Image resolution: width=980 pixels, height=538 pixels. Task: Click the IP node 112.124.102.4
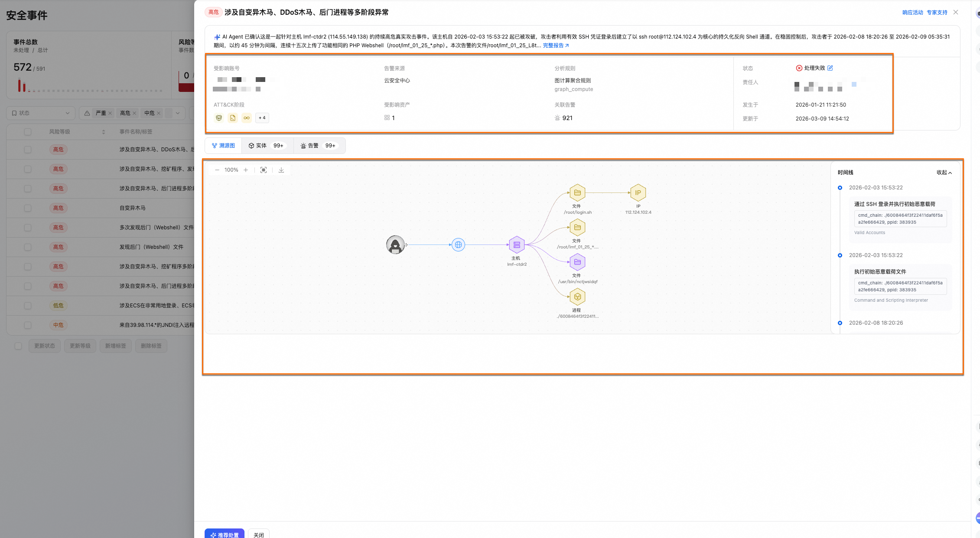coord(638,193)
